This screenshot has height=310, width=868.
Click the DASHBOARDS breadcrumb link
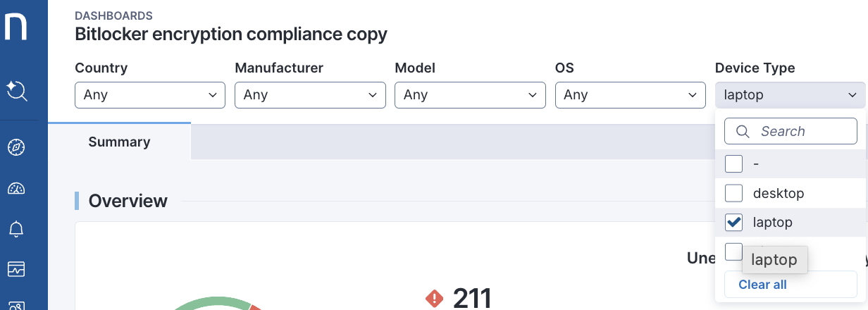tap(113, 15)
